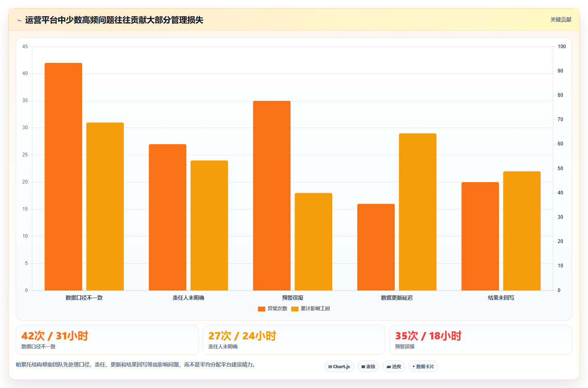
Task: Click the 数据更新延迟 x-axis label
Action: click(x=397, y=298)
